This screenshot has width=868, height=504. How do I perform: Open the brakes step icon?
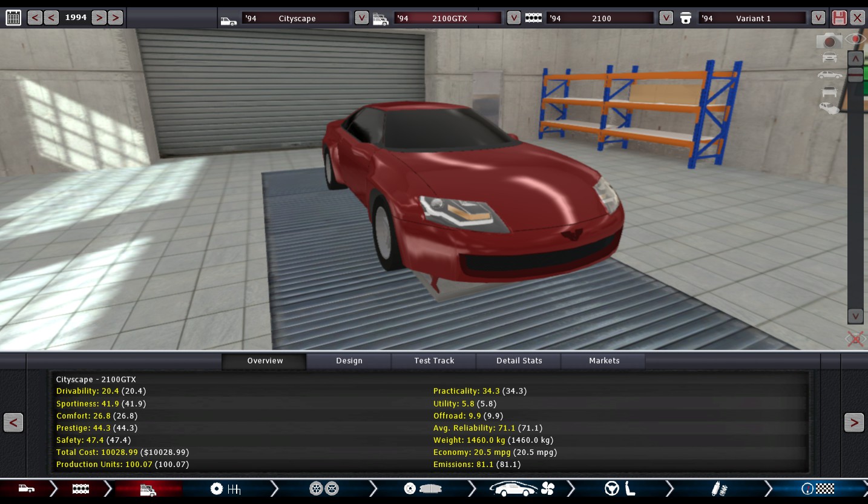(422, 489)
